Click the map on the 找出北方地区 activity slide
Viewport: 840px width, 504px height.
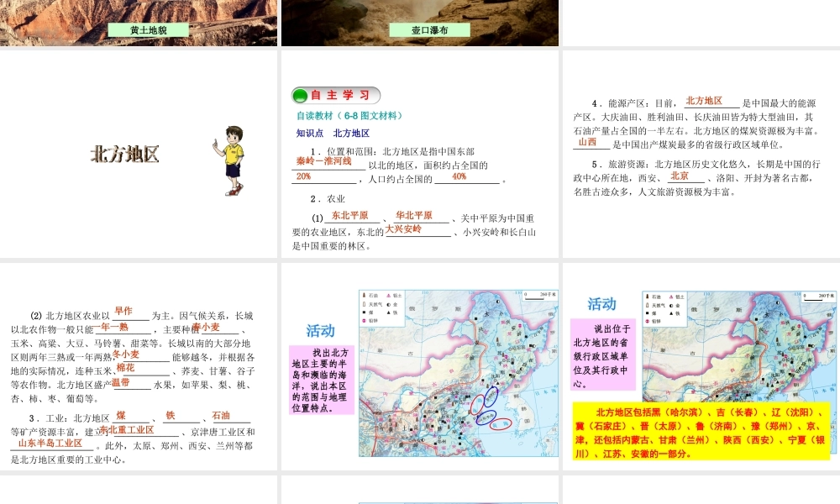[459, 373]
